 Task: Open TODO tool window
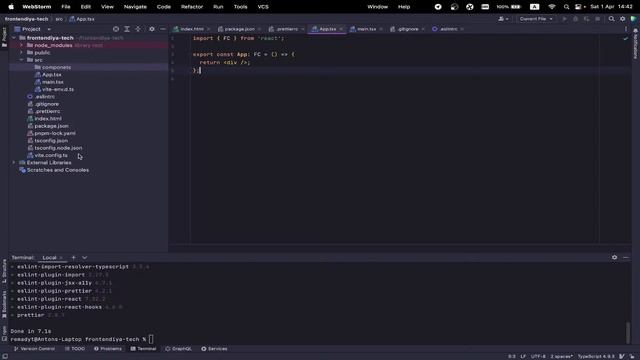click(x=75, y=349)
